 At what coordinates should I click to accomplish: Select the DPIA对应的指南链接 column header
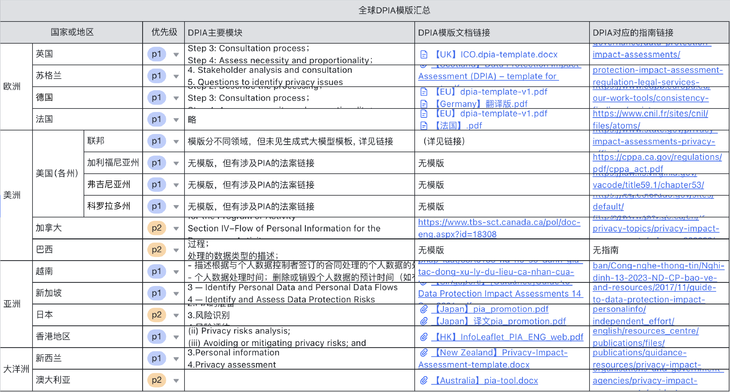[659, 32]
